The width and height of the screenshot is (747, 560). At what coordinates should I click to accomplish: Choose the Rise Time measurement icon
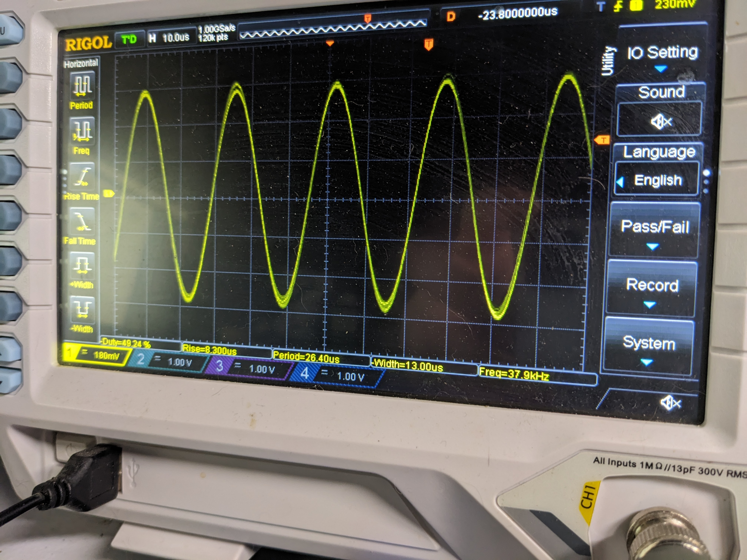pyautogui.click(x=82, y=176)
